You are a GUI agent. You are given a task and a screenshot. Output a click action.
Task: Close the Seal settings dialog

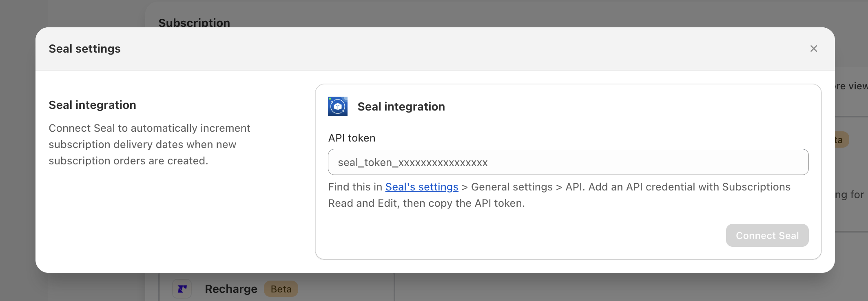click(813, 49)
